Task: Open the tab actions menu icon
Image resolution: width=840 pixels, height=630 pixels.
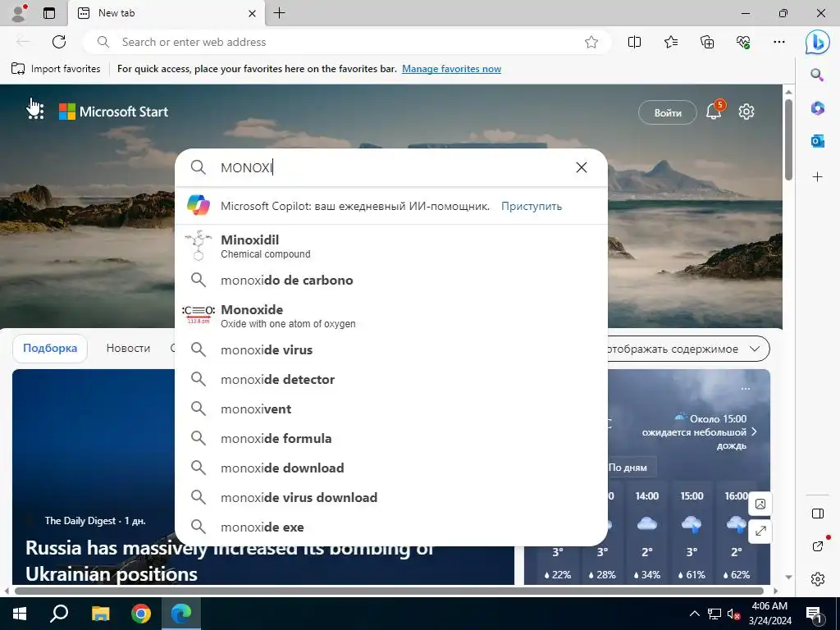Action: (x=49, y=13)
